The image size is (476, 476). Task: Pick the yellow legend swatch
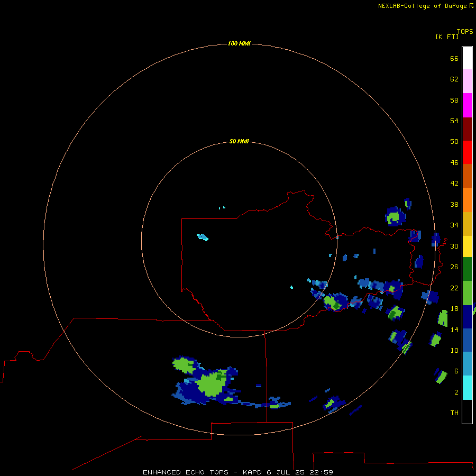point(467,246)
